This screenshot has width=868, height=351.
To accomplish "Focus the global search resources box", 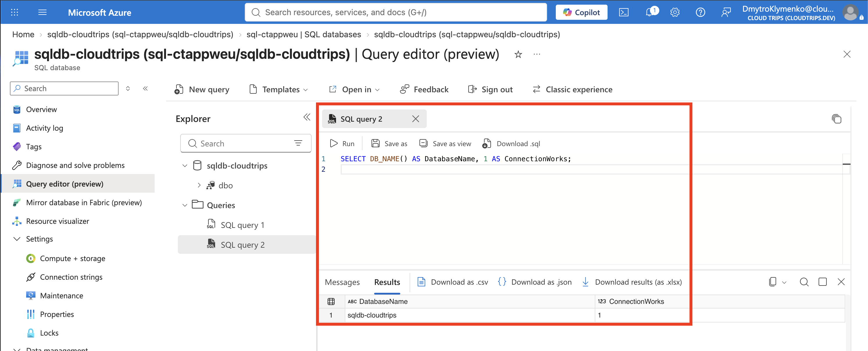I will [396, 13].
